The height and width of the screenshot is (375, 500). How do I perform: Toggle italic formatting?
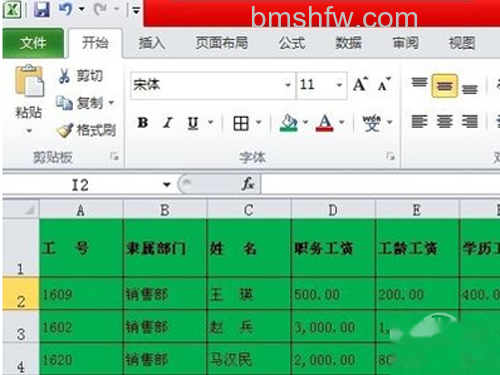(x=168, y=123)
